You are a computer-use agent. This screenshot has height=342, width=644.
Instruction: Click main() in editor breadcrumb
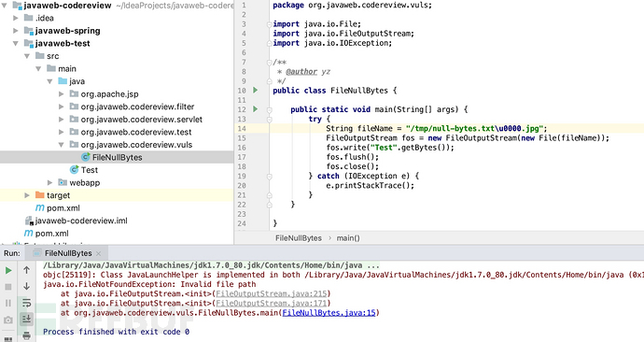[x=348, y=238]
